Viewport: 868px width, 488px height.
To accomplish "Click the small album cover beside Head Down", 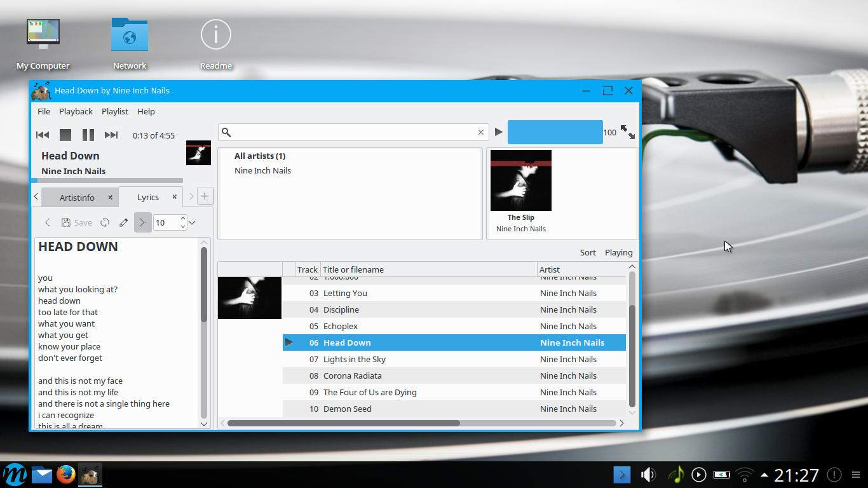I will pyautogui.click(x=198, y=153).
